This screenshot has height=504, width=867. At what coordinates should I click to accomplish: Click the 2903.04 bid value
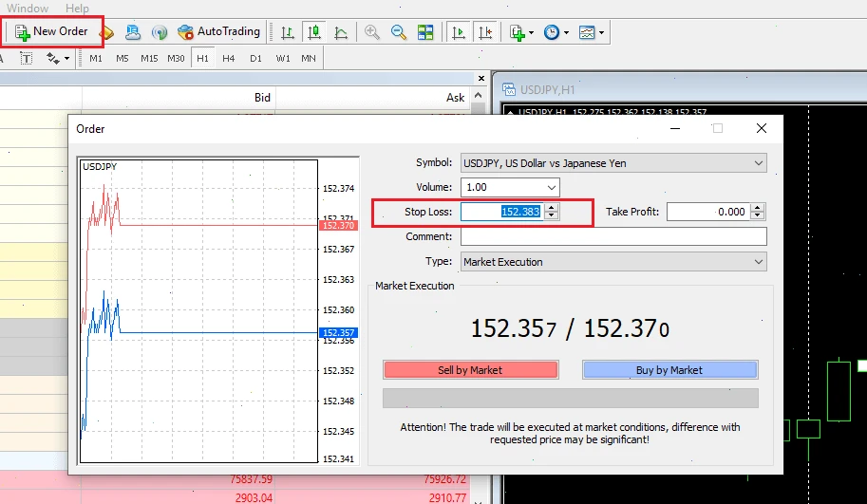click(254, 498)
